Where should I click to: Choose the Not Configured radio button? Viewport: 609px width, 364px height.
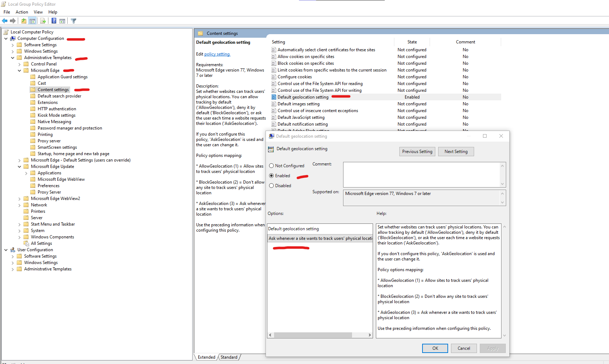click(x=271, y=165)
